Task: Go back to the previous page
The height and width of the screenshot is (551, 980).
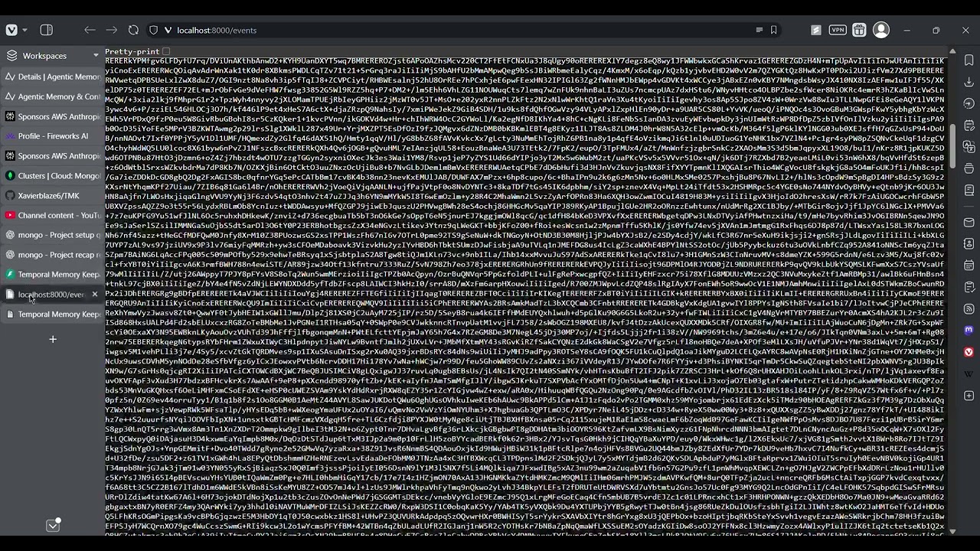Action: point(90,30)
